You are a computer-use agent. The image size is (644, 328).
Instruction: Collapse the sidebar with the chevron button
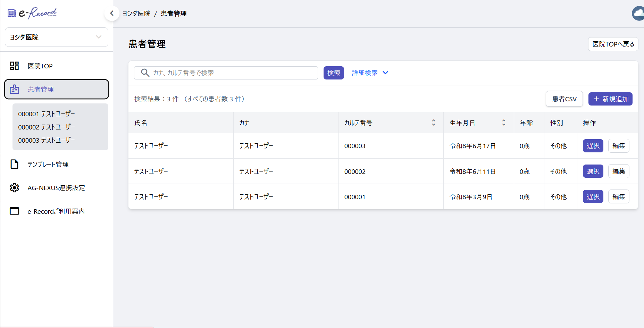(112, 13)
